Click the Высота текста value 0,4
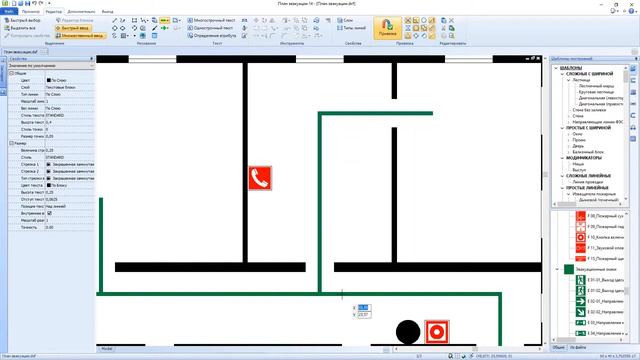The width and height of the screenshot is (640, 360). click(69, 122)
